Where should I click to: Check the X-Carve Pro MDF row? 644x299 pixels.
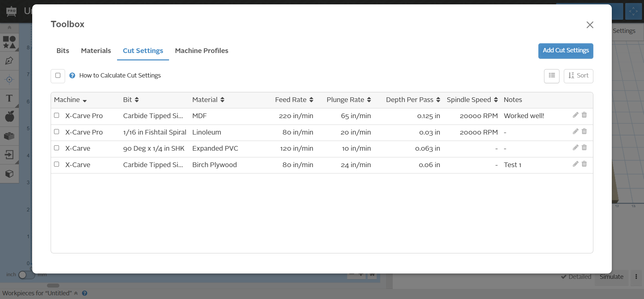(57, 115)
